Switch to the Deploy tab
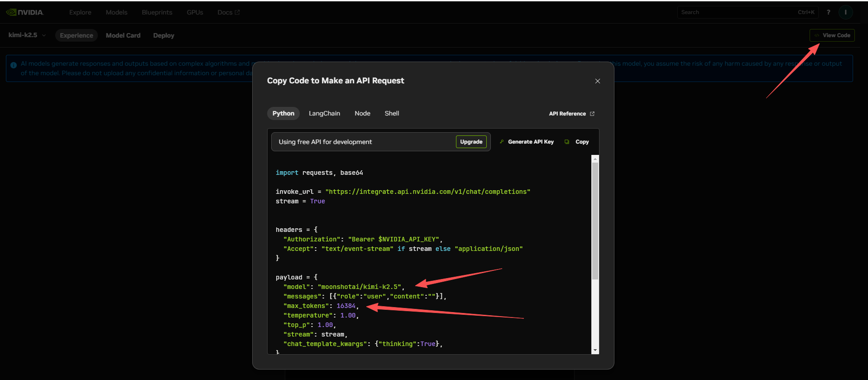The width and height of the screenshot is (868, 380). [x=163, y=35]
